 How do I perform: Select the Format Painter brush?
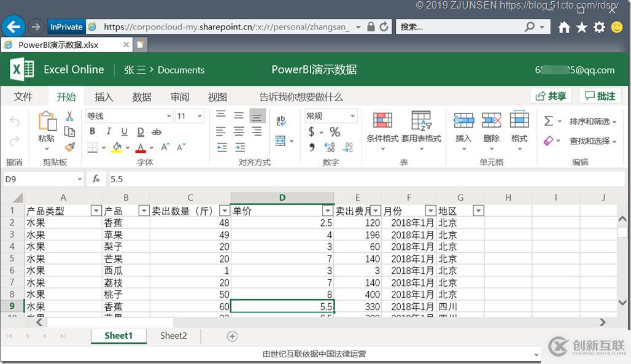click(69, 147)
